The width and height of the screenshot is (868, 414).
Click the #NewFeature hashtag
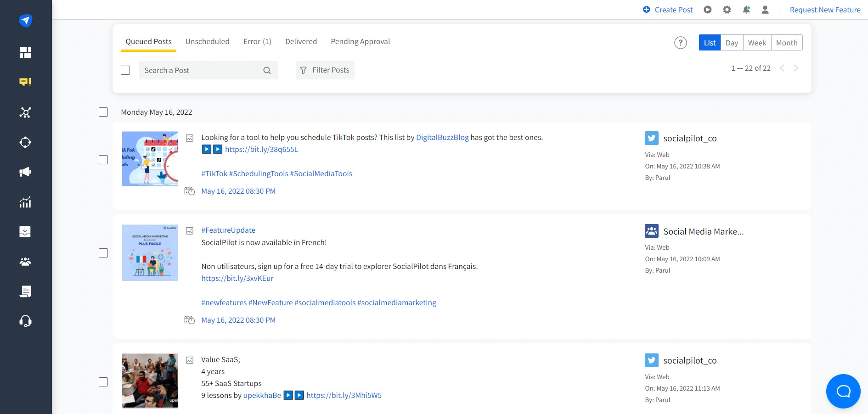pos(271,302)
